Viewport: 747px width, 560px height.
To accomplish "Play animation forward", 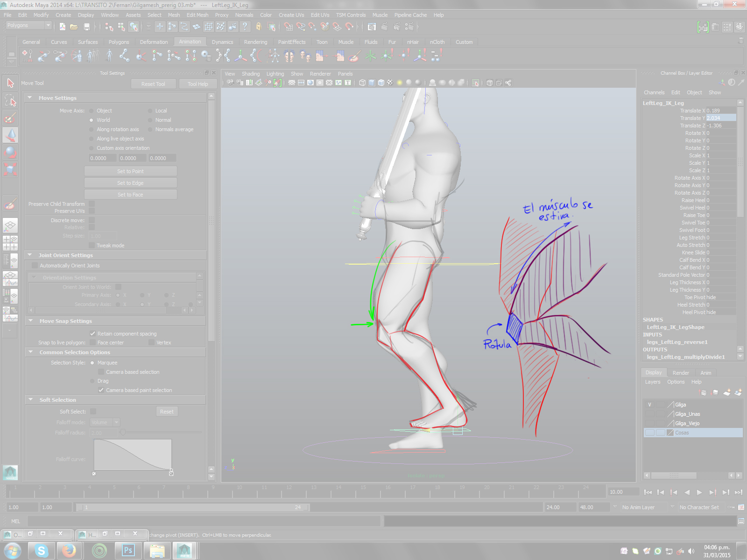I will point(699,492).
